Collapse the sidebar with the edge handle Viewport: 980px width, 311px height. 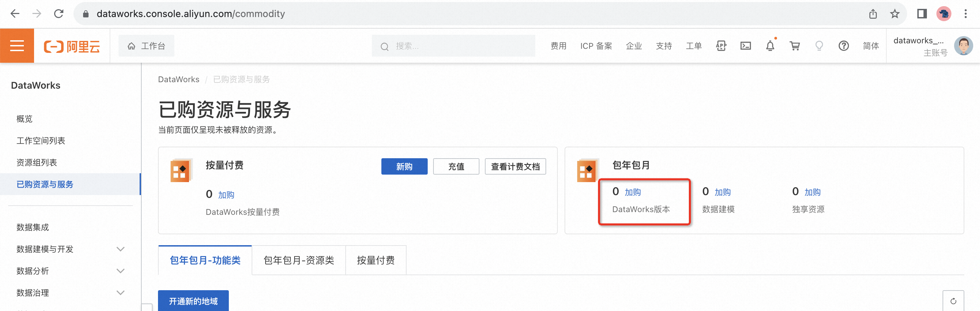tap(147, 307)
